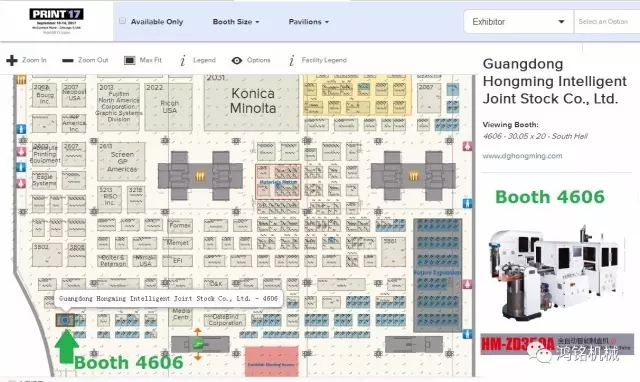Expand the Pavilions dropdown
Screen dimensions: 640x382
coord(309,22)
